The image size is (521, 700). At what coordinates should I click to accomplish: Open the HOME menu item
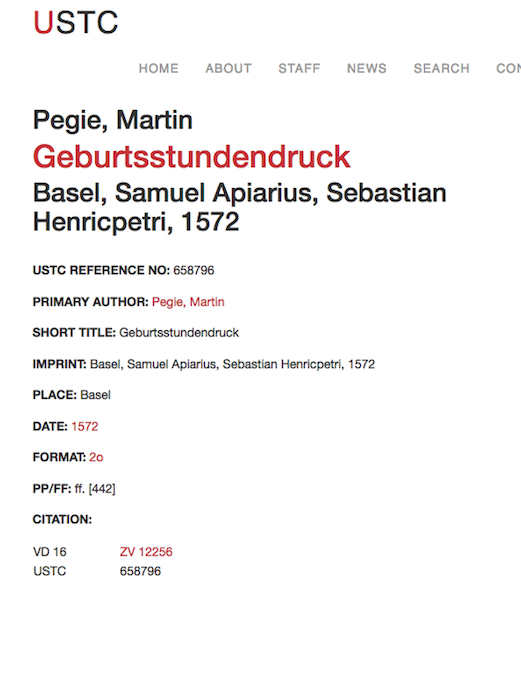coord(158,68)
